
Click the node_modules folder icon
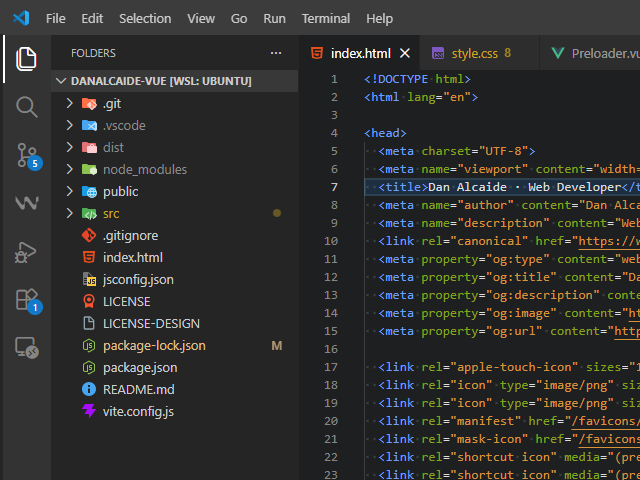(x=89, y=170)
